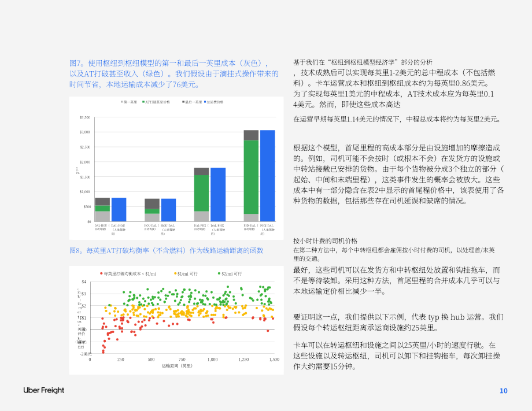Click the 750 tick on scatter x-axis
Viewport: 532px width, 411px height.
[x=182, y=360]
